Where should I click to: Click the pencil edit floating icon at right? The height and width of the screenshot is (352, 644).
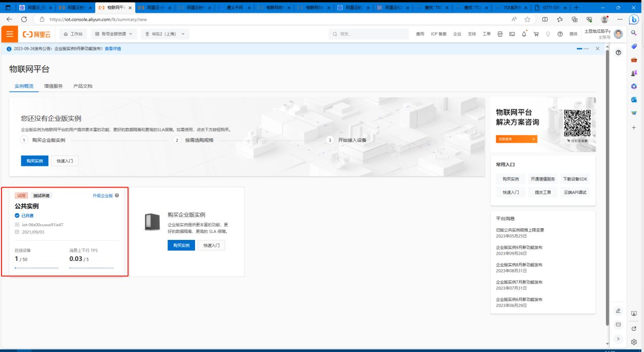pyautogui.click(x=618, y=310)
